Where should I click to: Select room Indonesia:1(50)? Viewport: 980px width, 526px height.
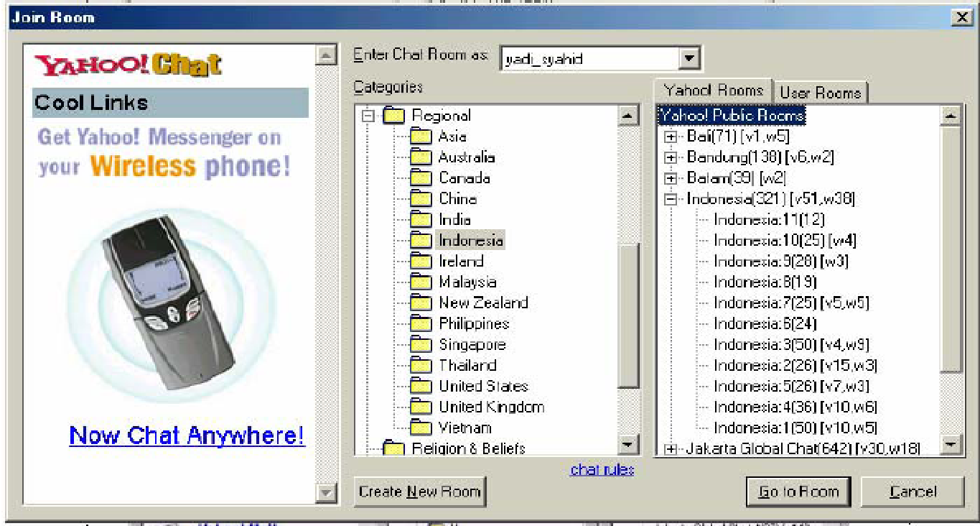795,428
